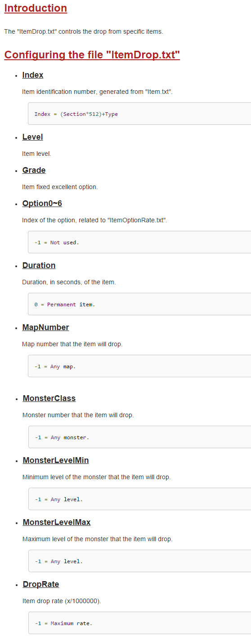Select the '-1 = Maximum rate.' code block

(139, 623)
